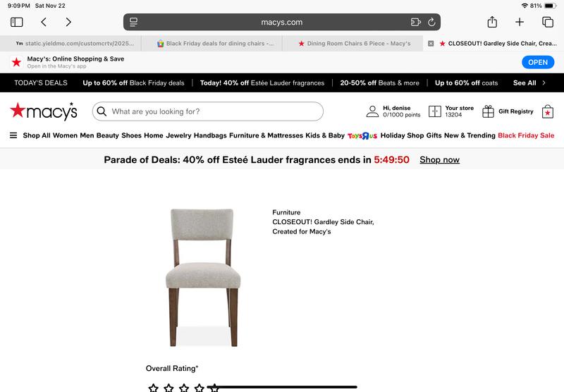564x392 pixels.
Task: Tap the Safari share icon
Action: click(492, 22)
